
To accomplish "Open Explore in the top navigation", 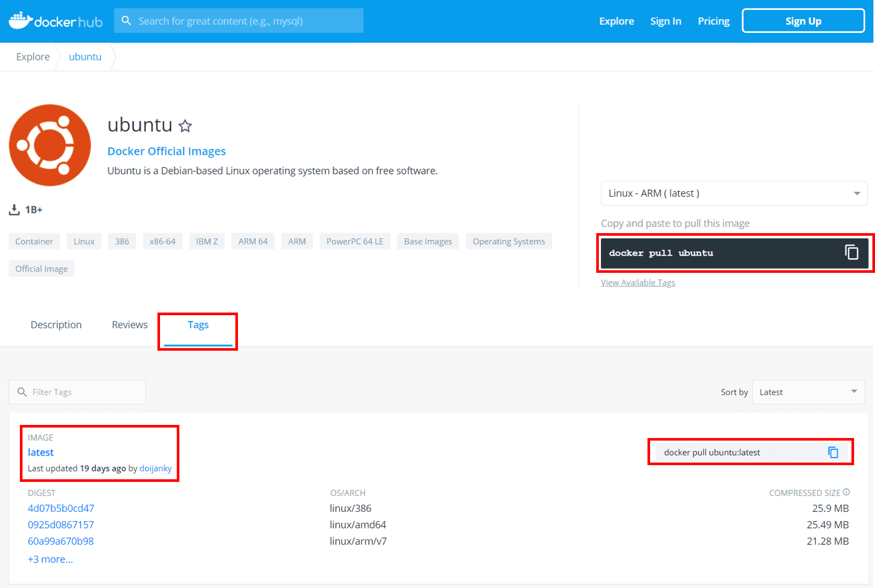I will 617,21.
